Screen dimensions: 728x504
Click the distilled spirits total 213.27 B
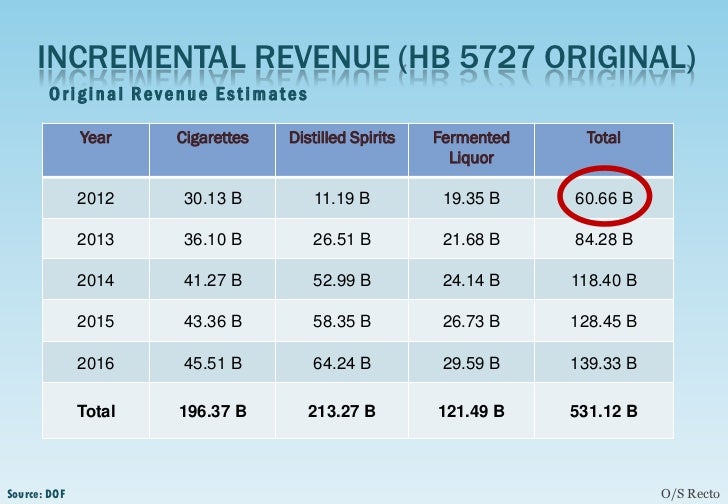(x=342, y=411)
